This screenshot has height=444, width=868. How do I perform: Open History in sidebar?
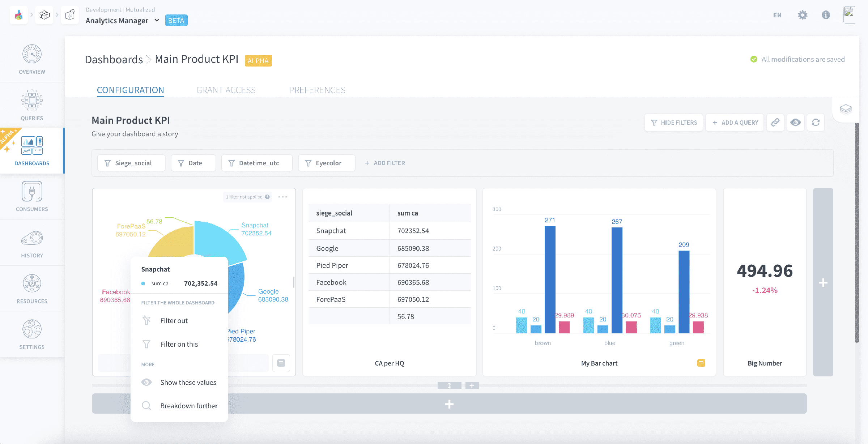click(x=32, y=243)
